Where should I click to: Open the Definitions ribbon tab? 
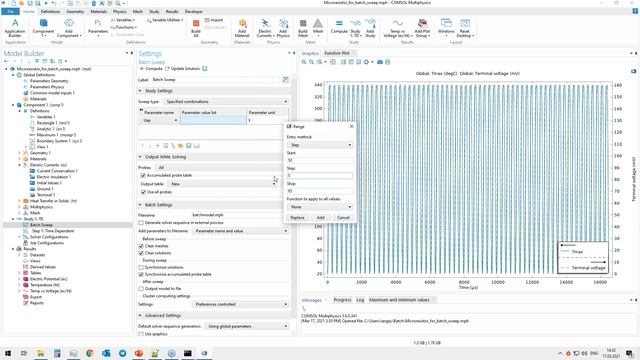click(x=50, y=11)
